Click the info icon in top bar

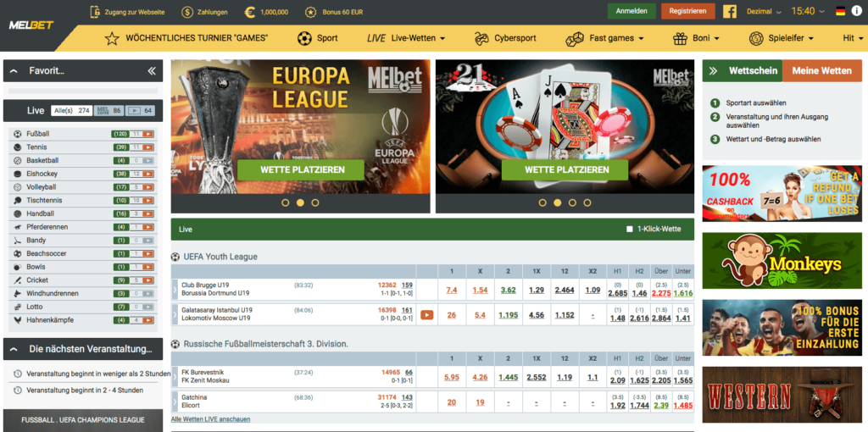pos(856,12)
